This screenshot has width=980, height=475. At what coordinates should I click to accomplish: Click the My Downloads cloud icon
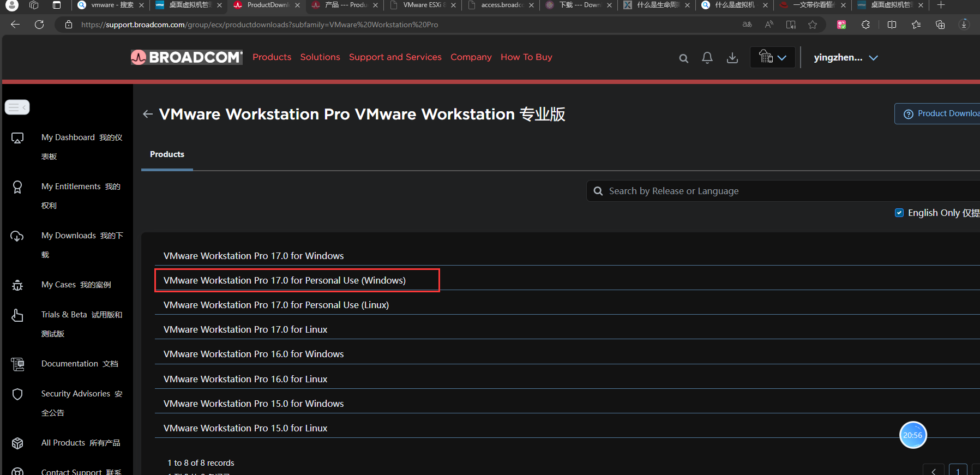[17, 236]
